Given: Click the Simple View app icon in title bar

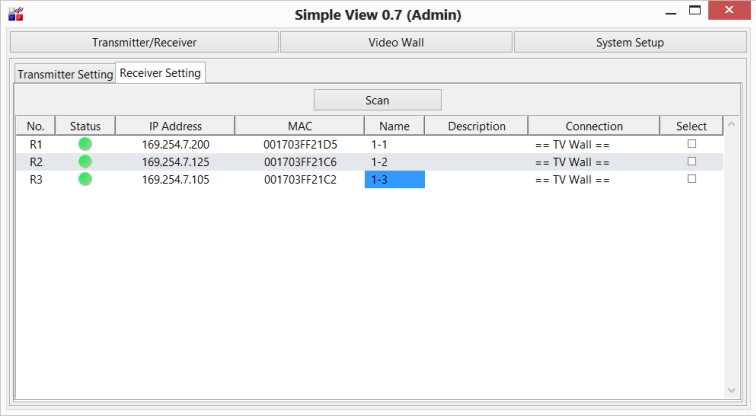Looking at the screenshot, I should pyautogui.click(x=14, y=14).
